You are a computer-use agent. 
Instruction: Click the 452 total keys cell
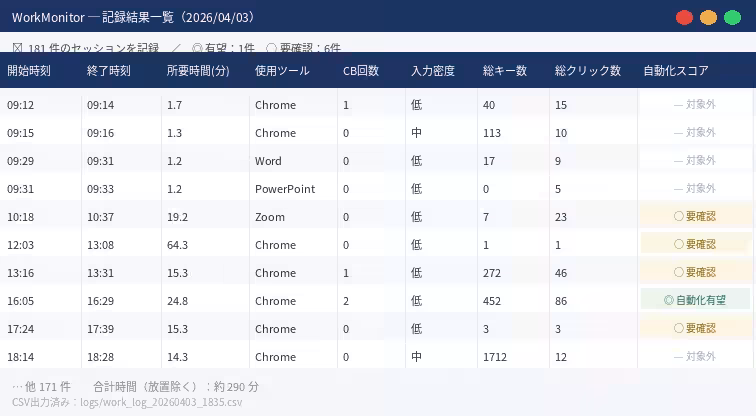(x=492, y=301)
